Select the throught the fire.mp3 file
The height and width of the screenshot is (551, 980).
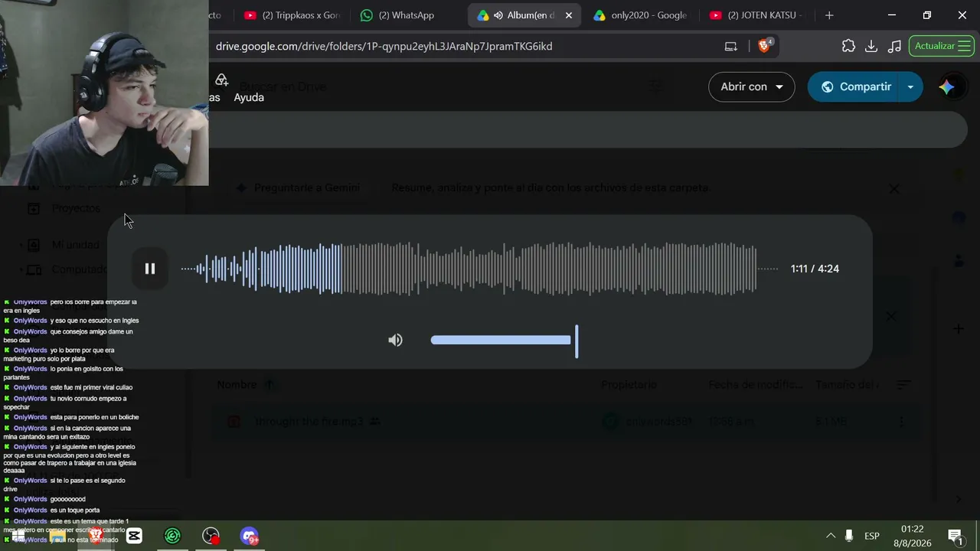coord(567,422)
